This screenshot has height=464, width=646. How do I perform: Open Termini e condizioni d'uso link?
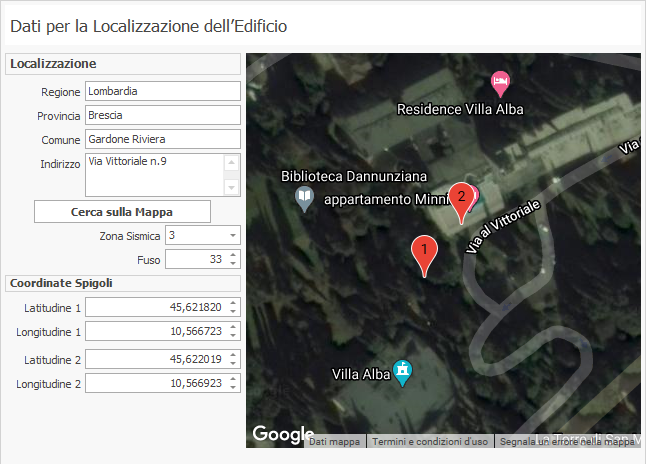430,441
